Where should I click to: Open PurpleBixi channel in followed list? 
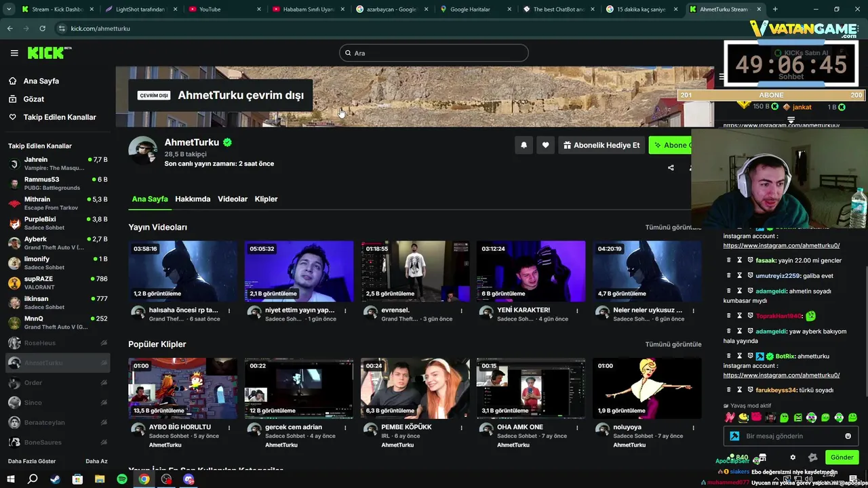coord(58,223)
